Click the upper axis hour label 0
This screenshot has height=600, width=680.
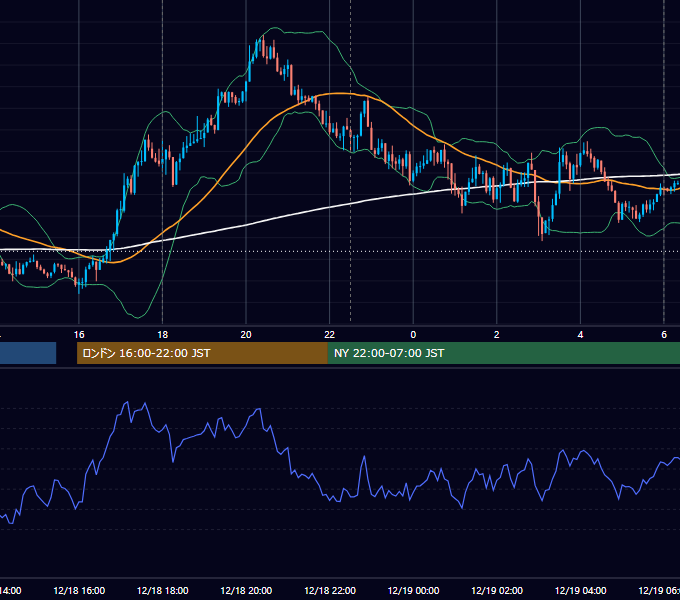[413, 335]
